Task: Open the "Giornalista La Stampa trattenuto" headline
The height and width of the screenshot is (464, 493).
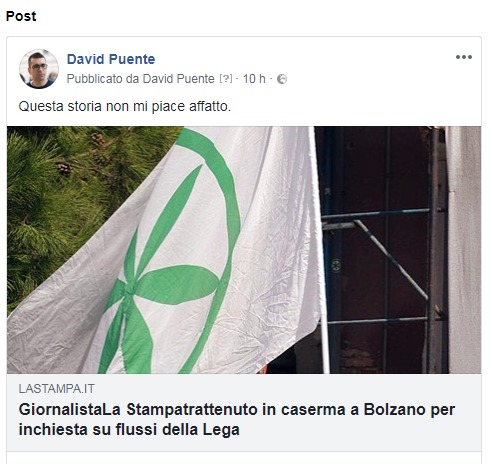Action: [x=237, y=419]
